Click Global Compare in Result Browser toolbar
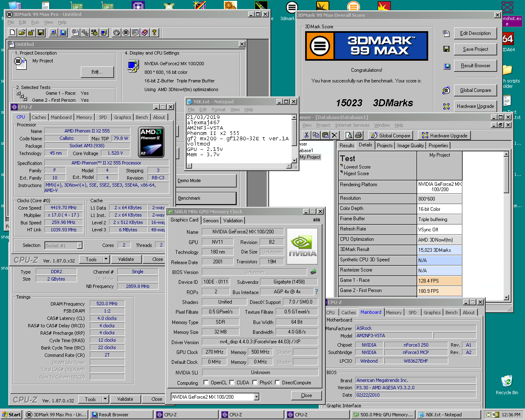525x420 pixels. (x=390, y=135)
